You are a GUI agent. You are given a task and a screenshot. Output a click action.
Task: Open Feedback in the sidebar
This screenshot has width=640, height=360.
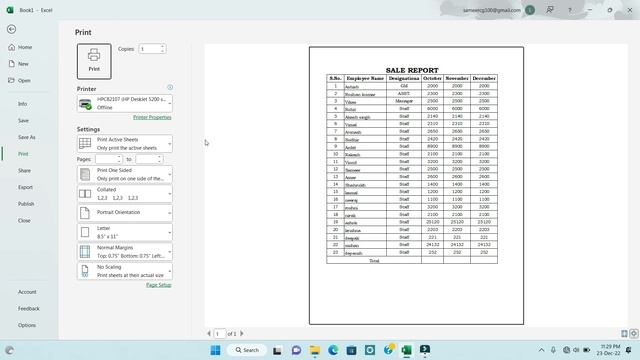point(29,309)
